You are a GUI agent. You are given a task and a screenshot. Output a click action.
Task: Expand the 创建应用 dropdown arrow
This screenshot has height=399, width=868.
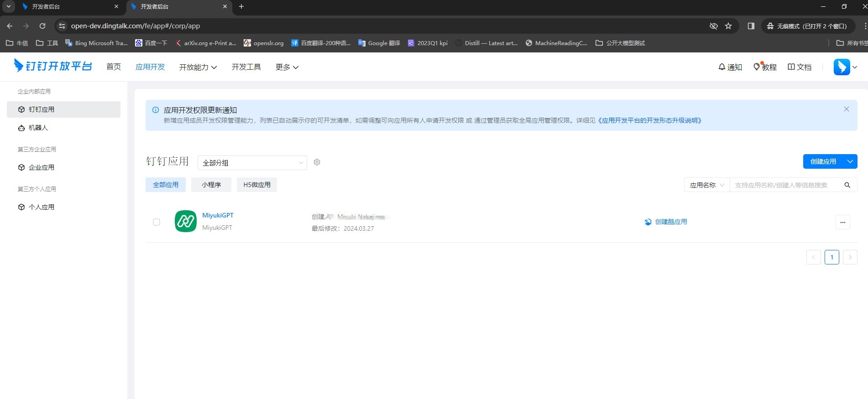850,161
